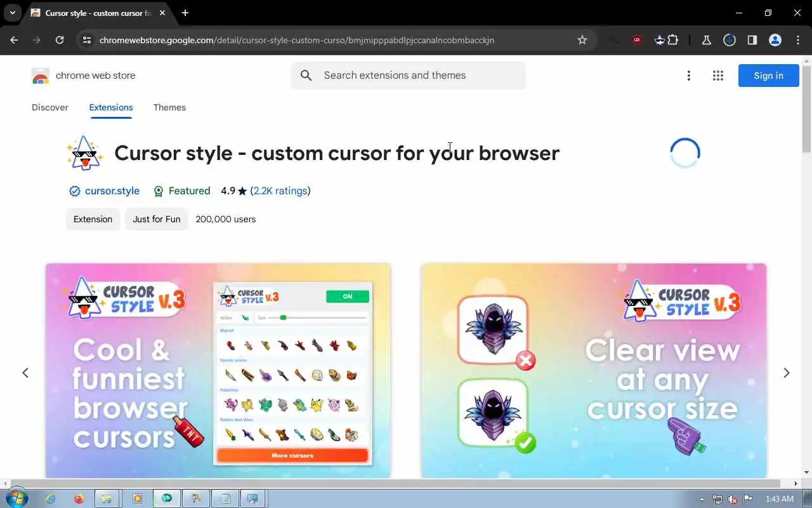This screenshot has height=508, width=812.
Task: Open the Action Center flag icon
Action: coord(748,499)
